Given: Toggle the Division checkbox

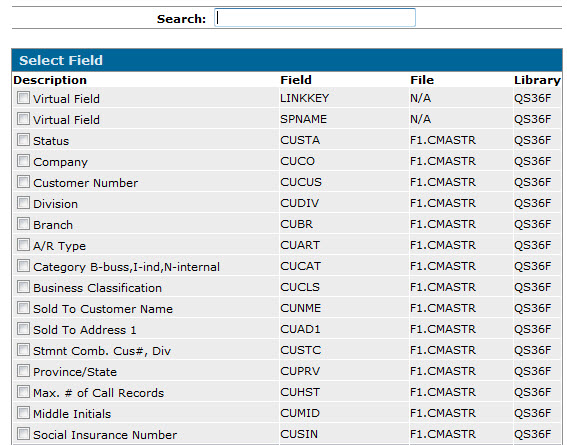Looking at the screenshot, I should [24, 202].
